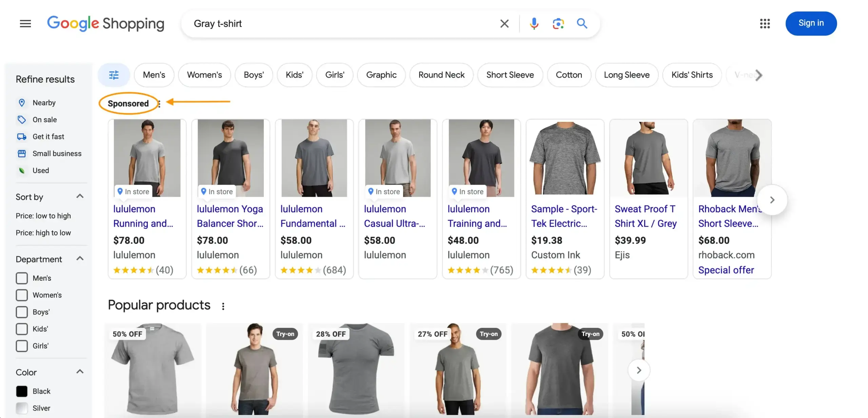Click the Google Shopping logo
Viewport: 868px width, 418px height.
coord(105,23)
